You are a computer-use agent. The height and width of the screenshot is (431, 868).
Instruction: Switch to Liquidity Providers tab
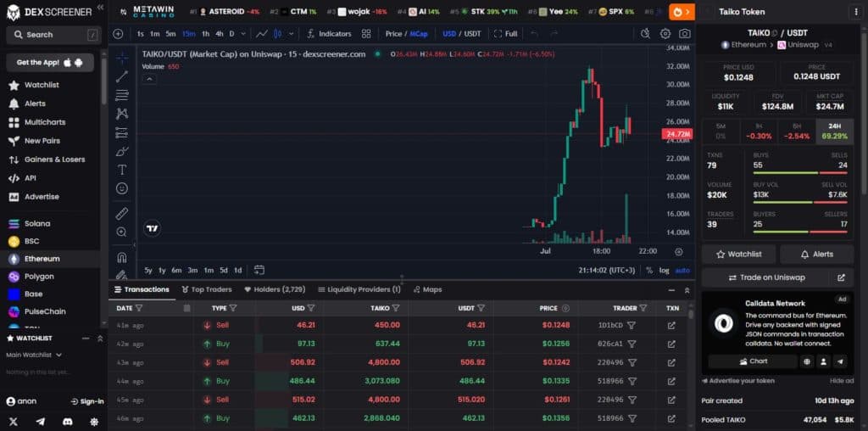pos(359,289)
